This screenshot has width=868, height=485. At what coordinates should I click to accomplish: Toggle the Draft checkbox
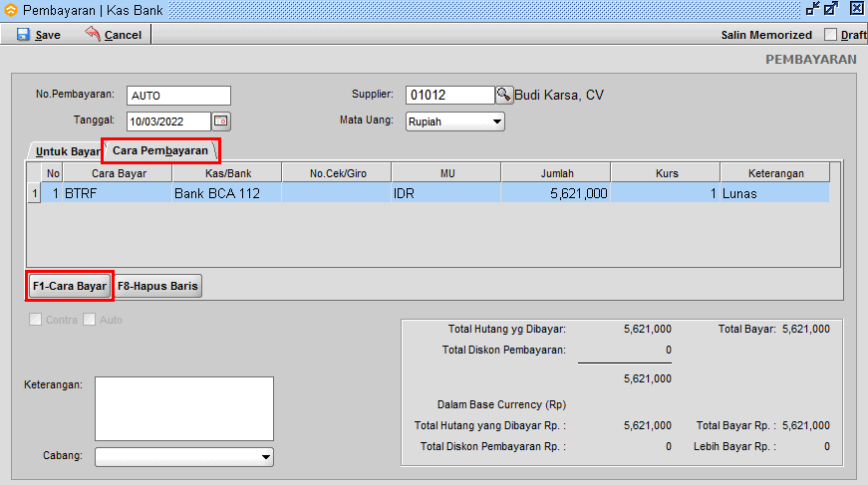pyautogui.click(x=830, y=34)
